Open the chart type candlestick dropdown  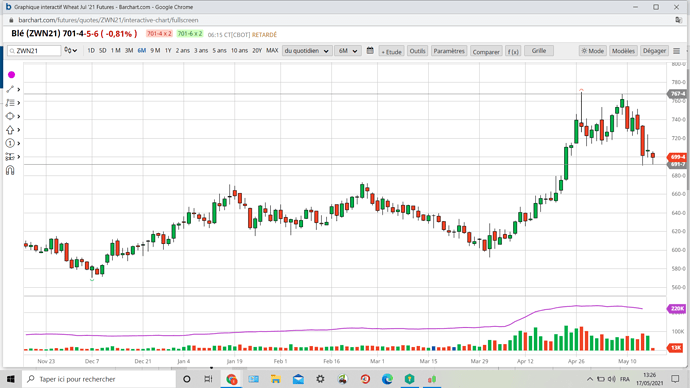tap(70, 51)
